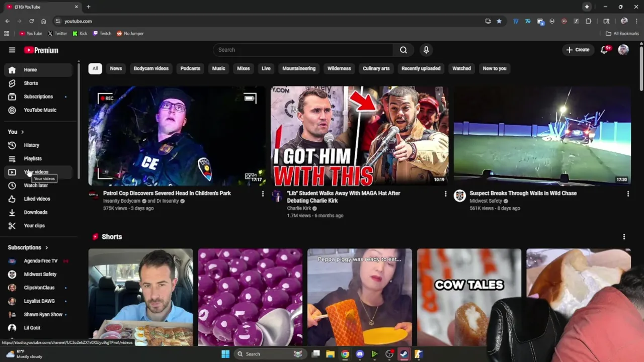The width and height of the screenshot is (644, 362).
Task: Open Your clips
Action: [x=38, y=226]
